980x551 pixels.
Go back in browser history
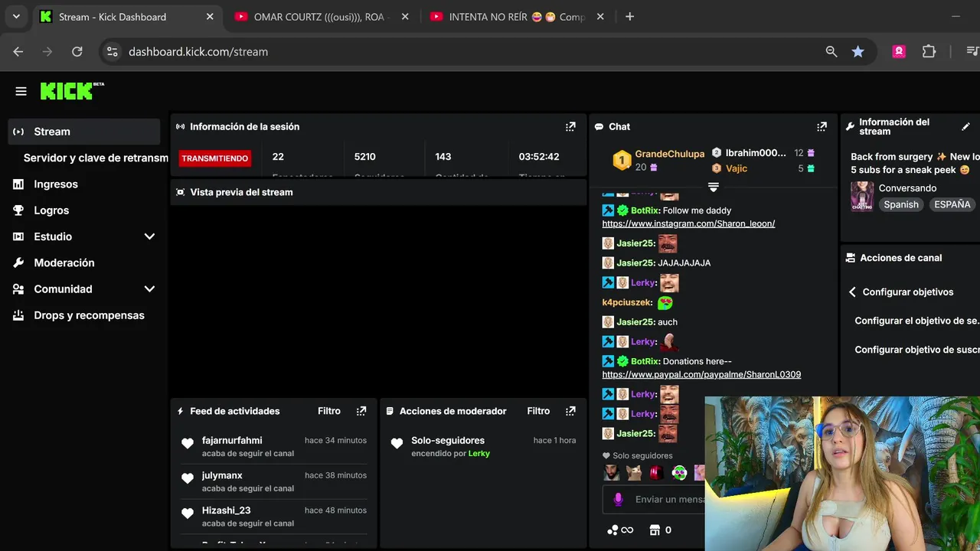pyautogui.click(x=18, y=52)
